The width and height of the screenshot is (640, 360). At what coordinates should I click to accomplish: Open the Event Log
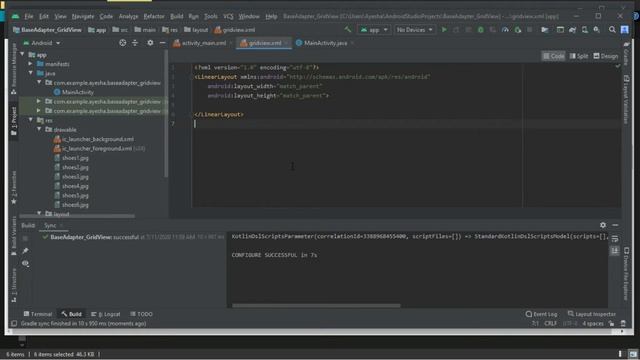click(542, 314)
